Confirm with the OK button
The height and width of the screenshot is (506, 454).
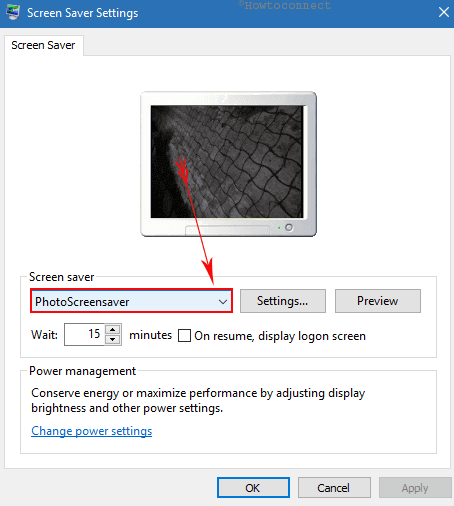[253, 488]
